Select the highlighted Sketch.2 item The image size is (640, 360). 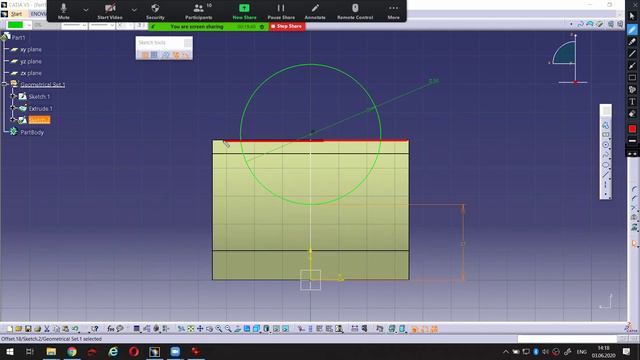(x=39, y=120)
